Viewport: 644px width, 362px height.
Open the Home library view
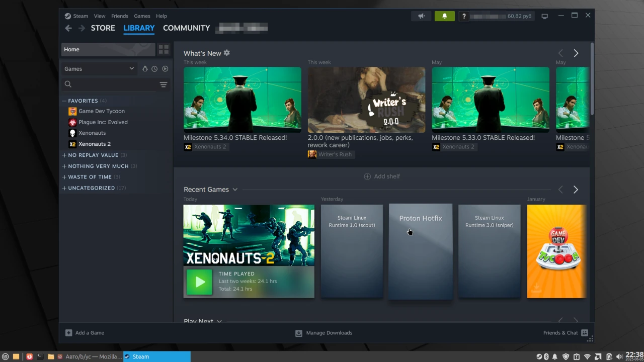(x=108, y=49)
